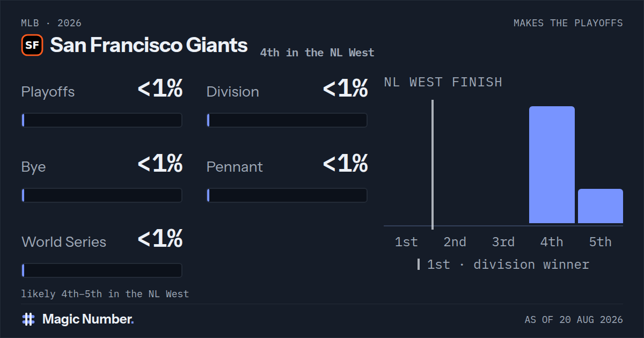Click the 2nd axis label

click(x=455, y=242)
